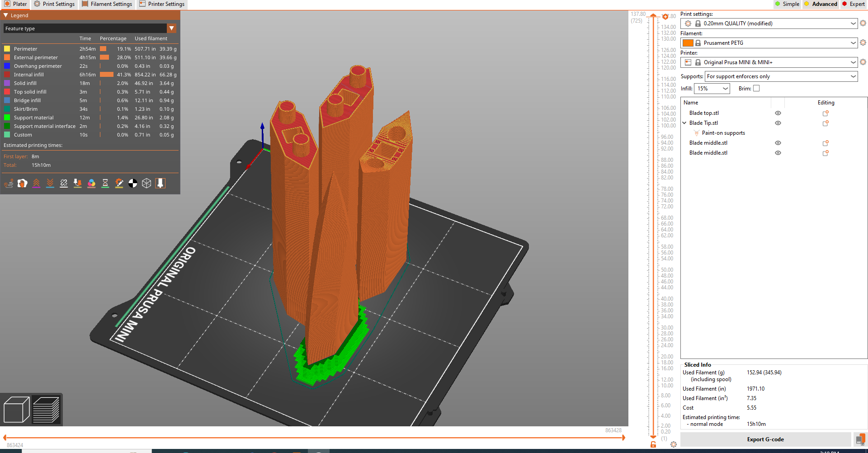This screenshot has height=453, width=868.
Task: Toggle Deretractions display icon
Action: 50,183
